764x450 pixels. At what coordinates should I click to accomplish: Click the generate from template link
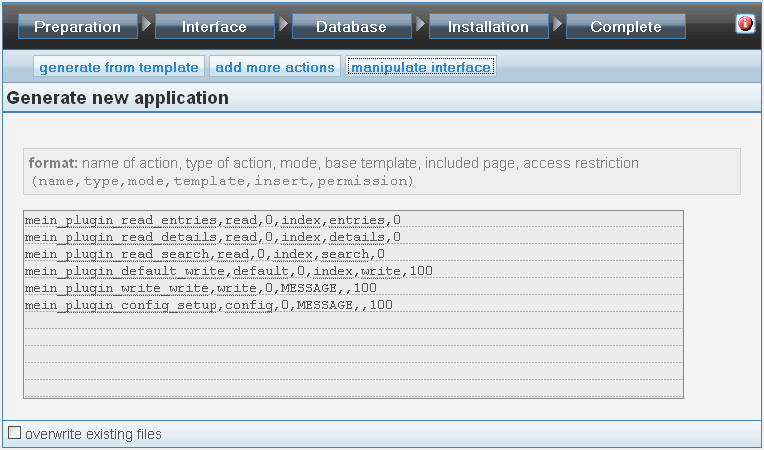[119, 67]
